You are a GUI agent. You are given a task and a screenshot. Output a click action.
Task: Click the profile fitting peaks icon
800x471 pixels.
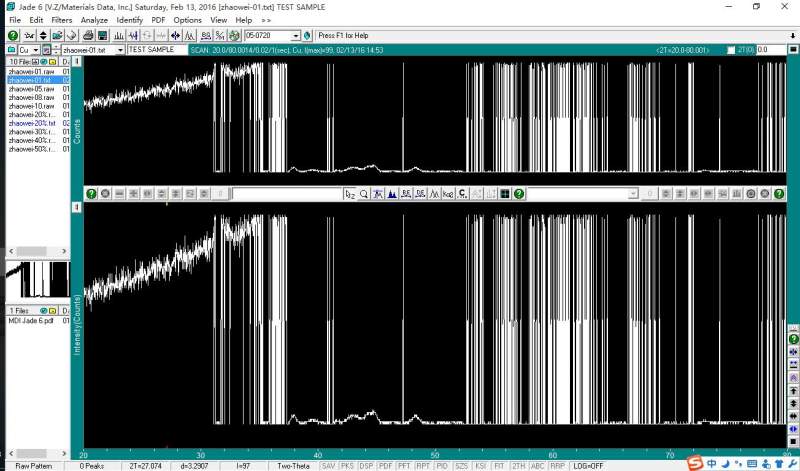coord(190,36)
